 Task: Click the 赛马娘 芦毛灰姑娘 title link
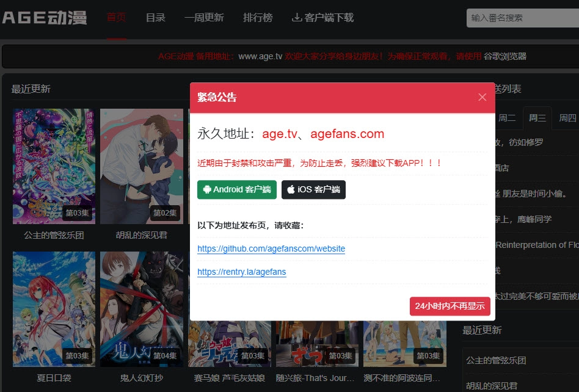[230, 378]
